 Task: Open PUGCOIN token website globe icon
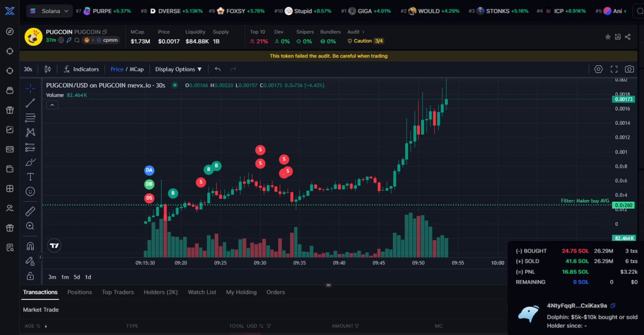[61, 40]
